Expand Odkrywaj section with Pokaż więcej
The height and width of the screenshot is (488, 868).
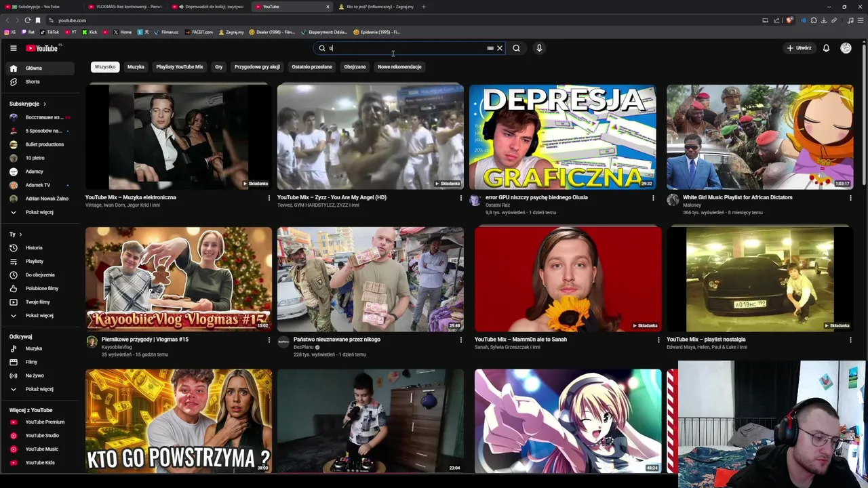click(x=41, y=389)
